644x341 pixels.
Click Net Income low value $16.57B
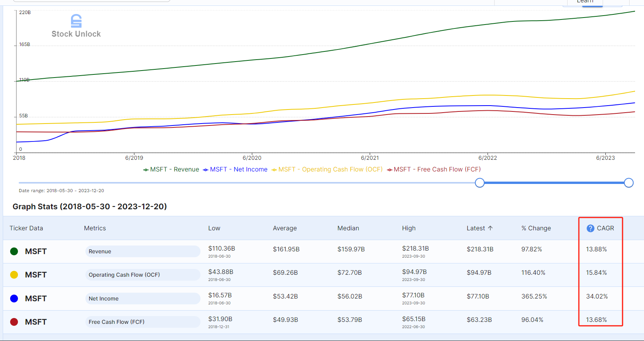(x=220, y=295)
